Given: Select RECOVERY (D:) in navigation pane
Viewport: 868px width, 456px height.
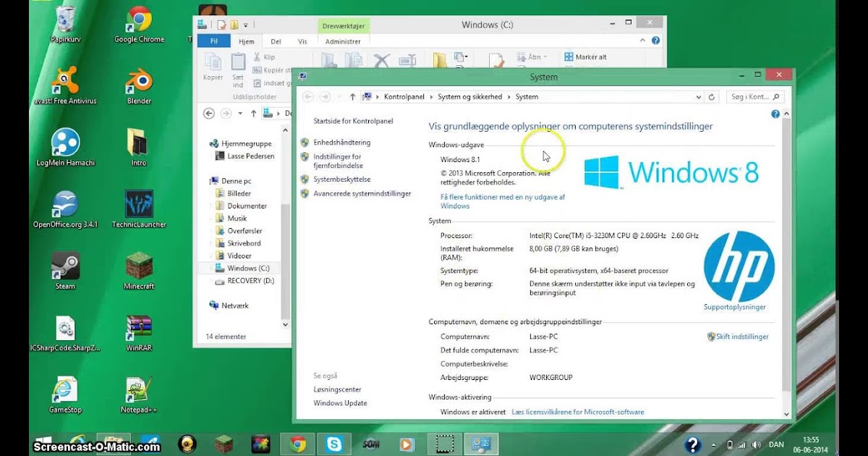Looking at the screenshot, I should [x=244, y=281].
